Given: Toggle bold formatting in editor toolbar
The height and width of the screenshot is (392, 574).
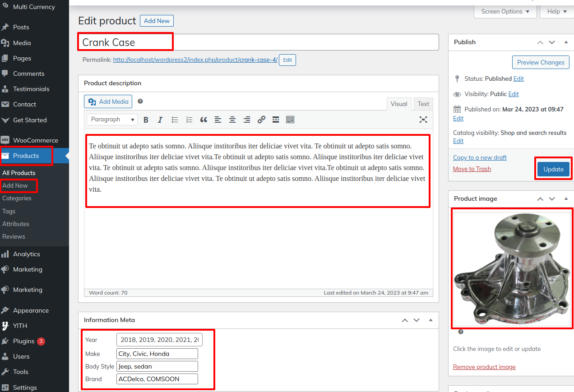Looking at the screenshot, I should click(x=146, y=120).
